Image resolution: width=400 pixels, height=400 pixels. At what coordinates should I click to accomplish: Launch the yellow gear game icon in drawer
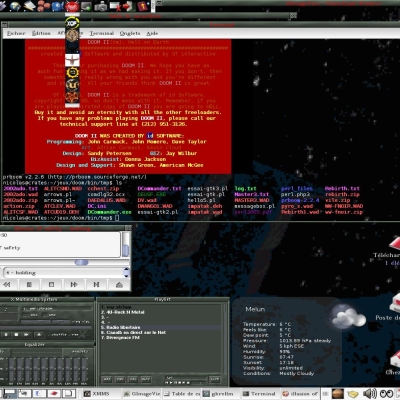(72, 72)
